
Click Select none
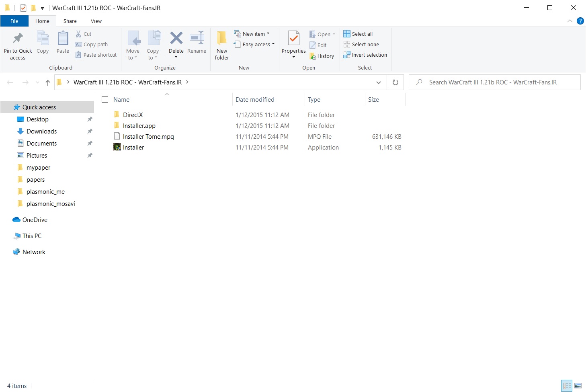(361, 44)
